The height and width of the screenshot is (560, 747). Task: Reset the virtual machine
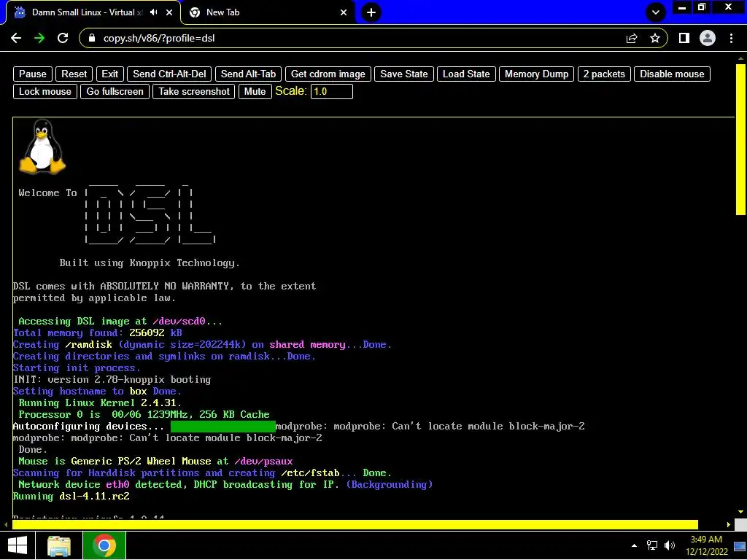click(x=74, y=74)
